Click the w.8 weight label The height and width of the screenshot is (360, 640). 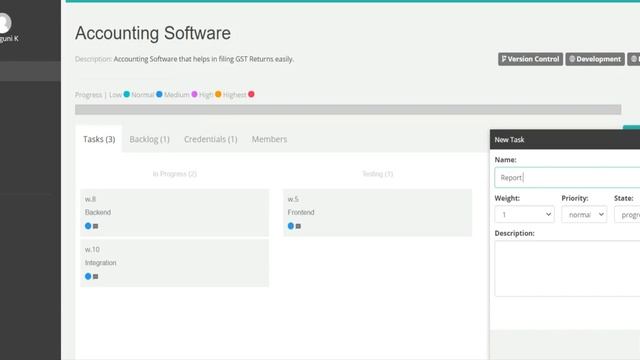90,199
